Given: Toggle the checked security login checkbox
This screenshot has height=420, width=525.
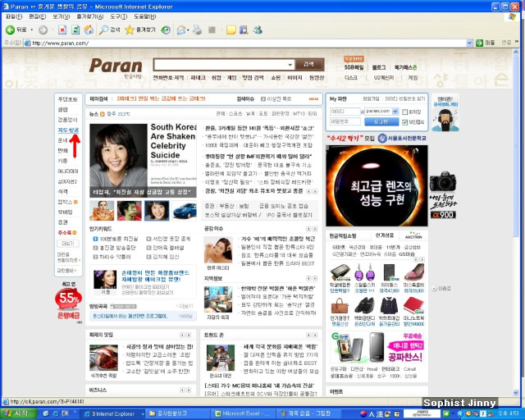Looking at the screenshot, I should click(404, 122).
